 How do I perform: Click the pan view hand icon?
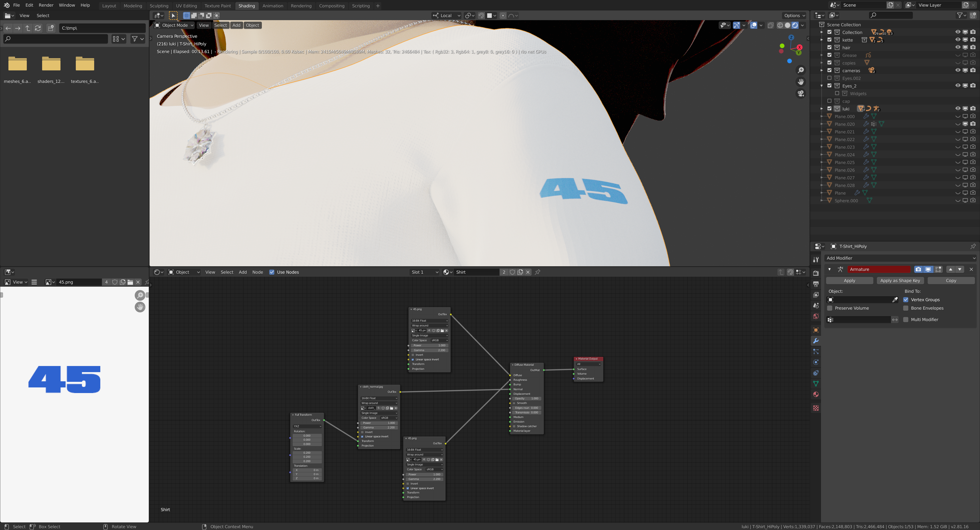[x=800, y=82]
